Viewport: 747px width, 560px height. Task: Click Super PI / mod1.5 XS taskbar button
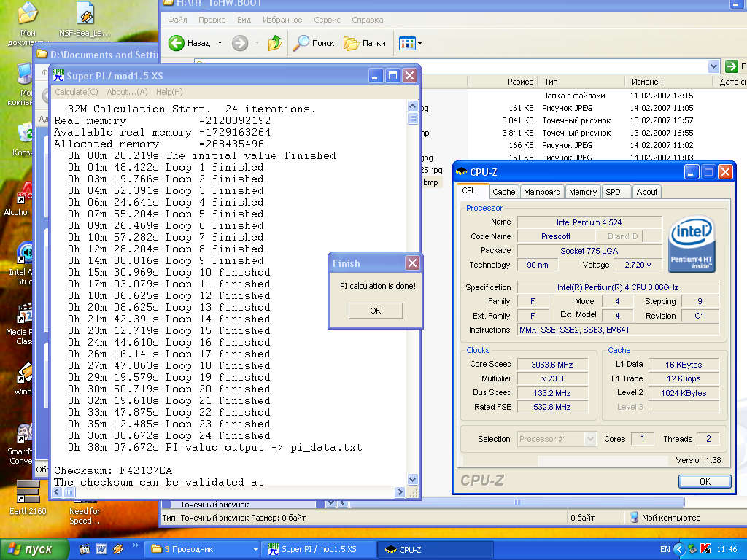pos(318,549)
